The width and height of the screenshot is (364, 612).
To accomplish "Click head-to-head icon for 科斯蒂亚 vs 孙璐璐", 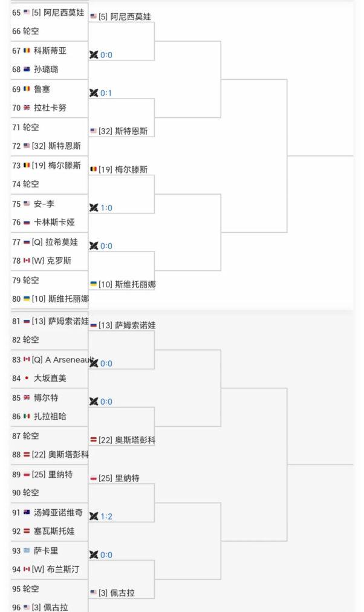I will [x=94, y=54].
